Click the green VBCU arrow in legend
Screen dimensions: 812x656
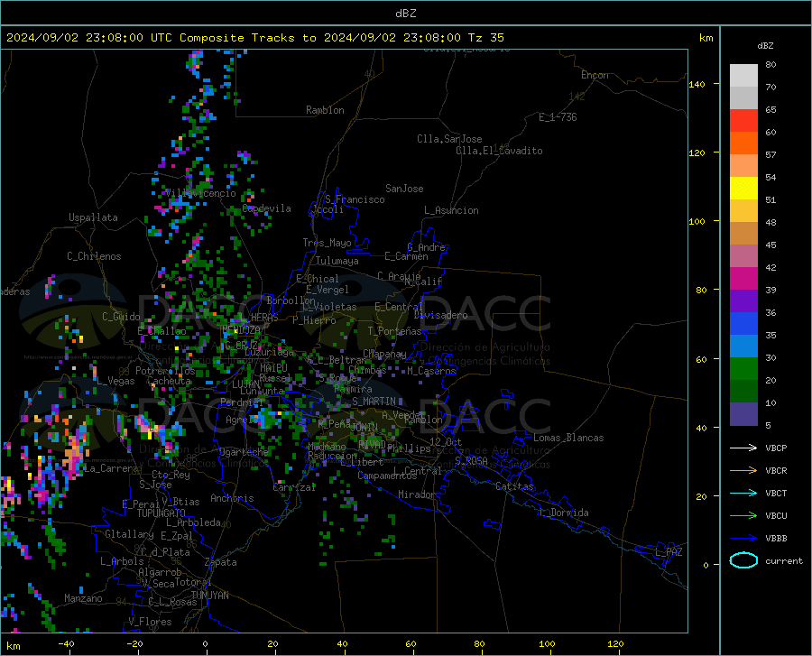click(x=743, y=516)
